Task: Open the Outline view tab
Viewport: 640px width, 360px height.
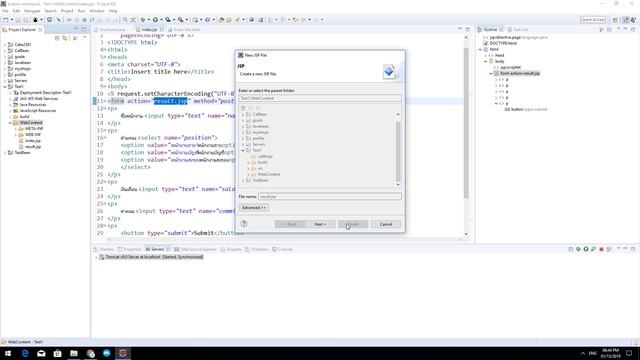Action: point(490,30)
